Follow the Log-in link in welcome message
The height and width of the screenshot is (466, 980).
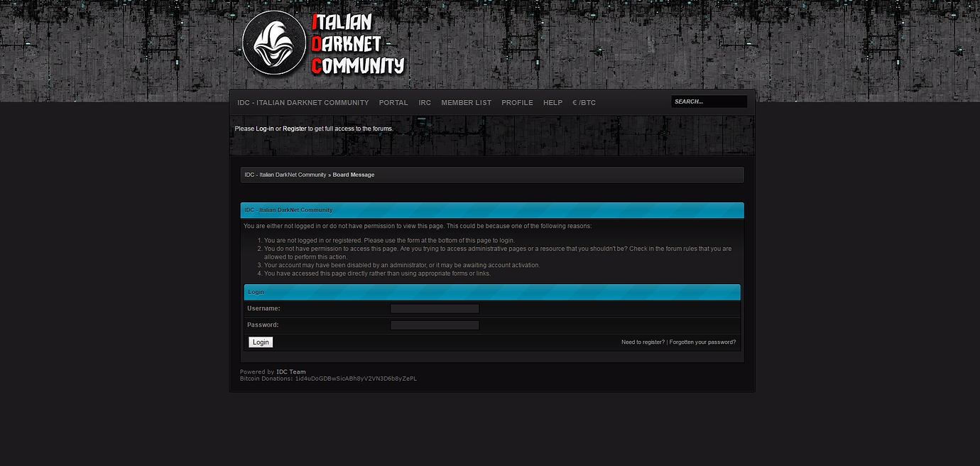265,129
